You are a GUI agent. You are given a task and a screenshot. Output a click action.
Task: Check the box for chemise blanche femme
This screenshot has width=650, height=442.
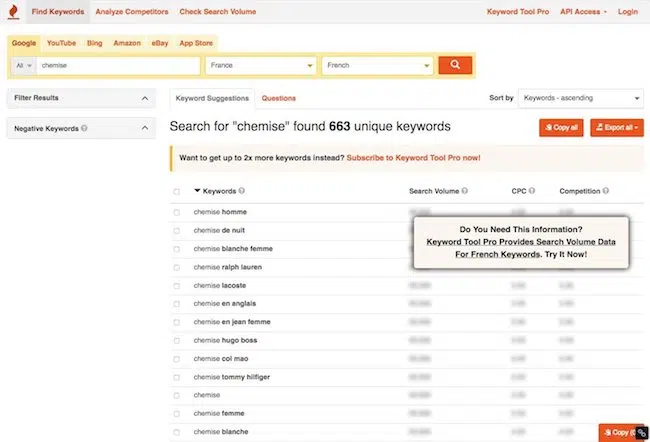(x=177, y=249)
